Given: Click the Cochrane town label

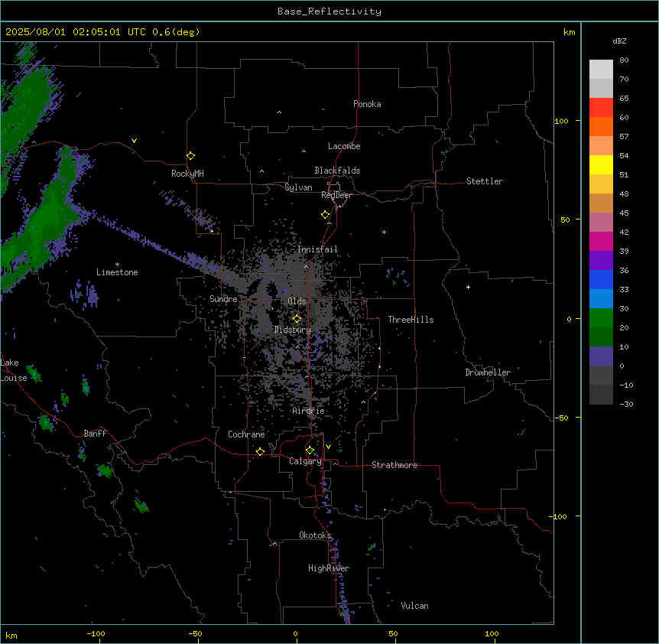Looking at the screenshot, I should pyautogui.click(x=246, y=434).
